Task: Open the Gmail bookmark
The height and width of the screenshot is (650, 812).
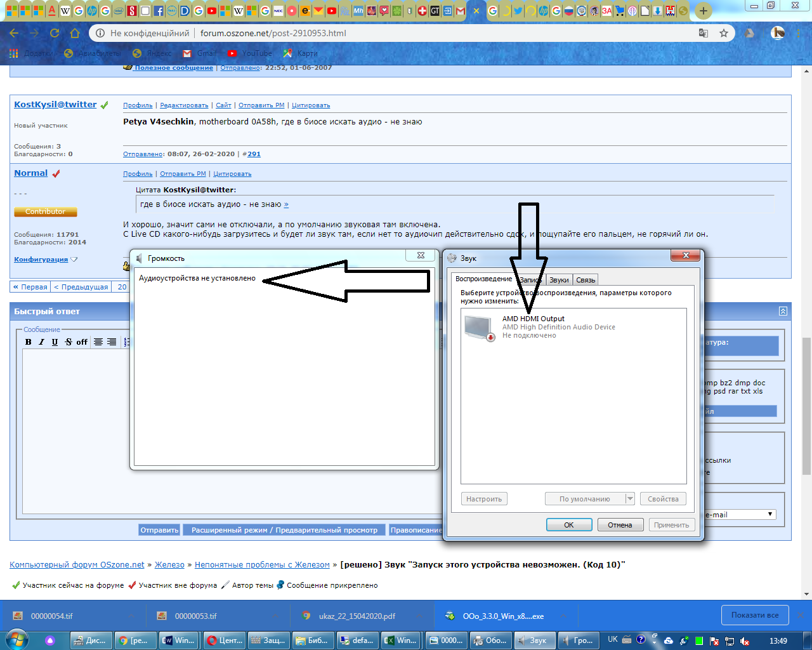Action: (200, 53)
